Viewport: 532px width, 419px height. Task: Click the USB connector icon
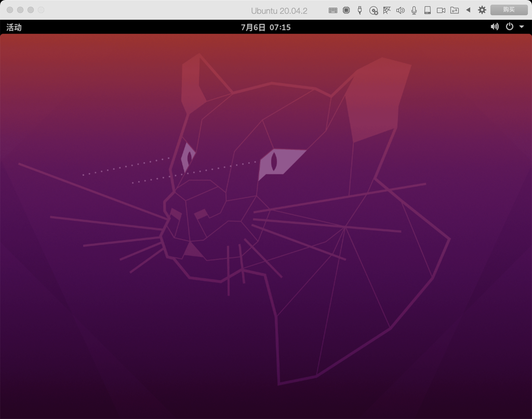[x=360, y=10]
